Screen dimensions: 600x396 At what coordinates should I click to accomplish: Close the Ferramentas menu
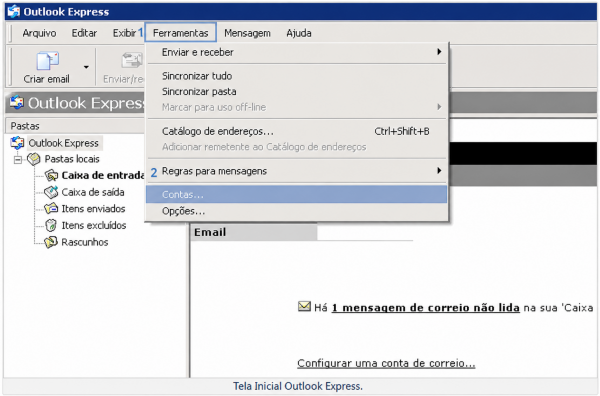pyautogui.click(x=181, y=33)
